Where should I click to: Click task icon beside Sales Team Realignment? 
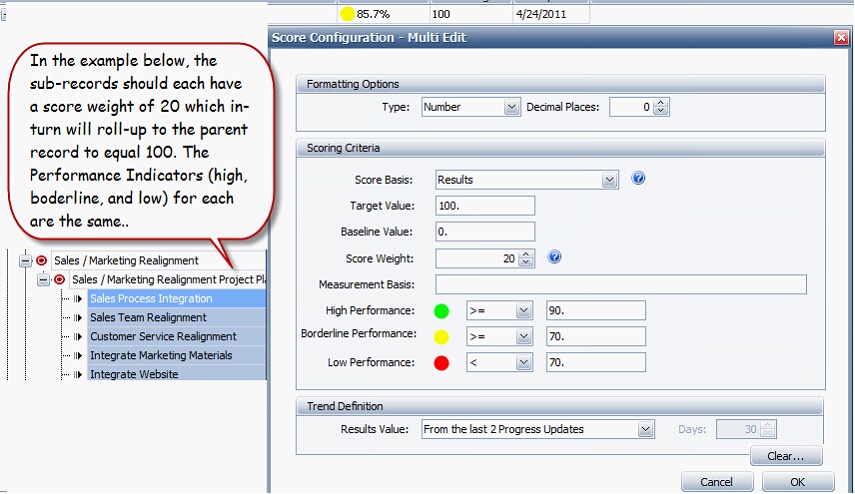click(x=78, y=318)
